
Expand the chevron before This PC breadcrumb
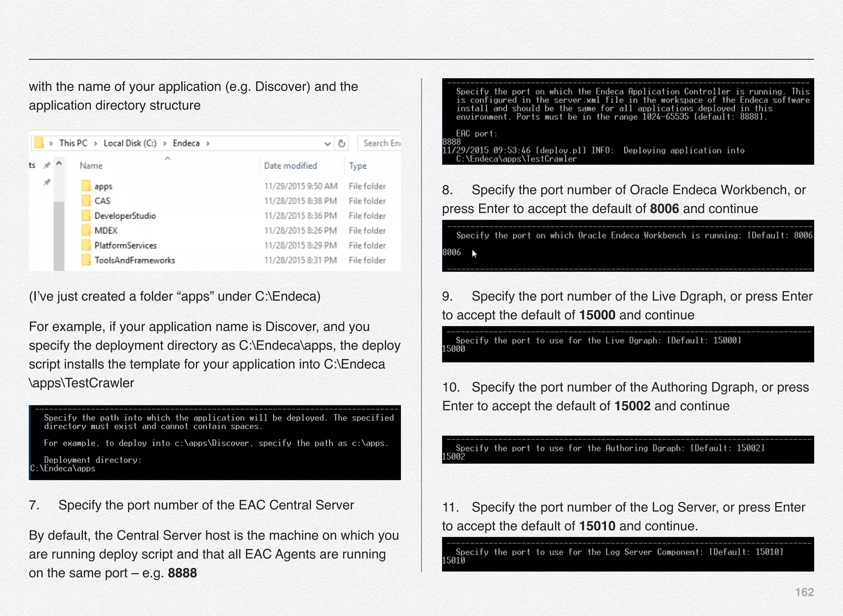point(51,143)
